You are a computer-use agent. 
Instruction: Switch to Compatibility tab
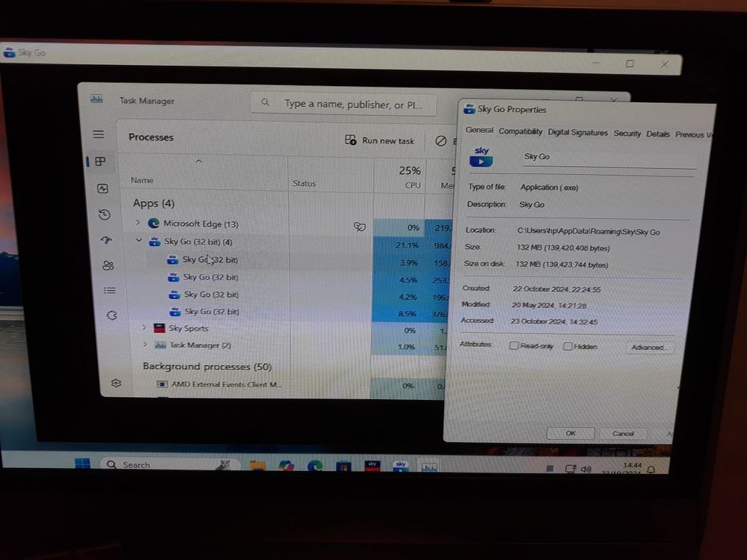520,132
